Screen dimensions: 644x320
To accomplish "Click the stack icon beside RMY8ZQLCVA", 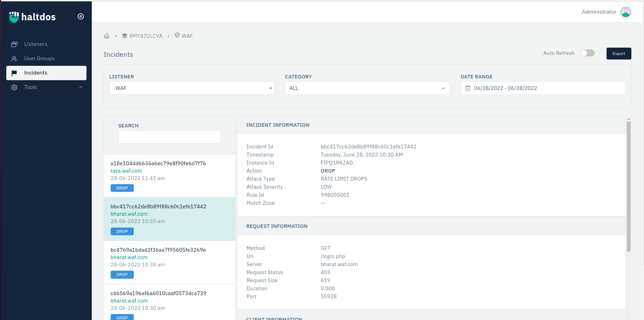I will tap(125, 36).
